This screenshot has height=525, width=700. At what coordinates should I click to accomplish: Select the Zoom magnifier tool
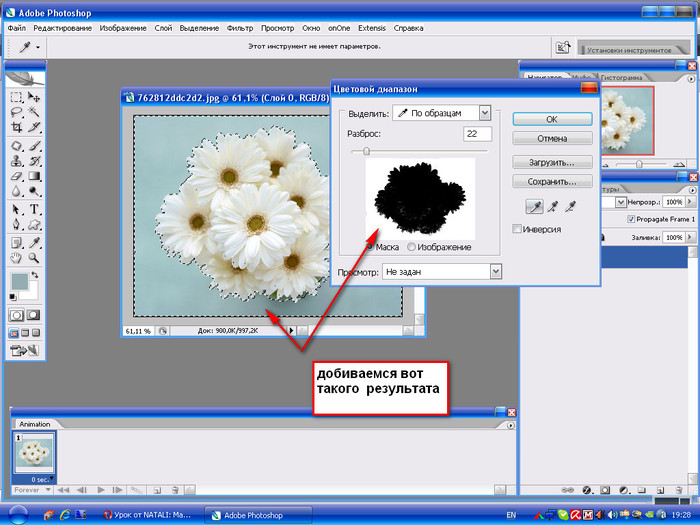pos(34,258)
